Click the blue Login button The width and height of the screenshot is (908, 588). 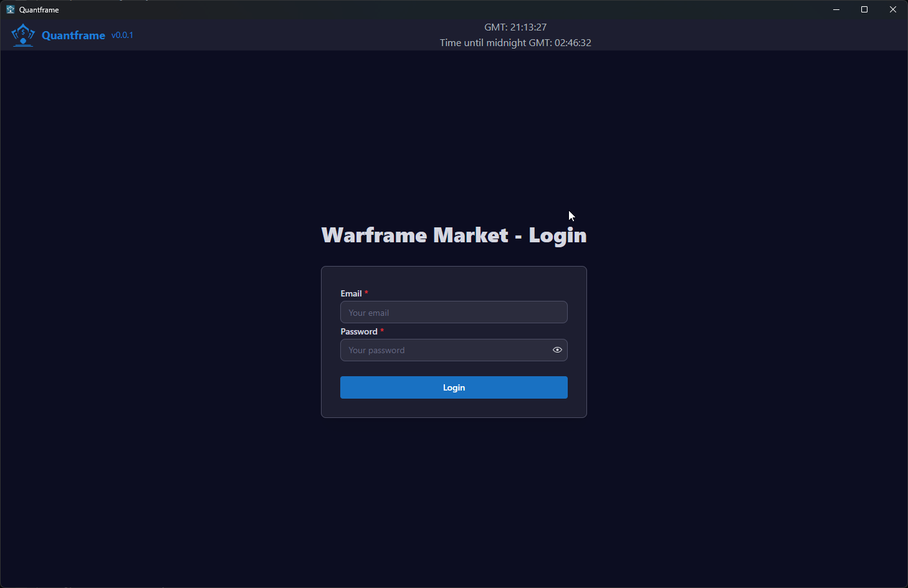click(454, 387)
